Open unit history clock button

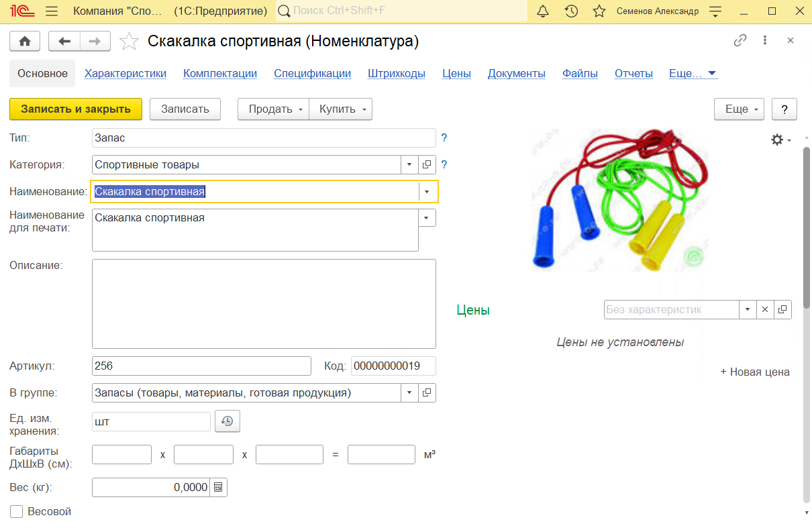tap(227, 421)
